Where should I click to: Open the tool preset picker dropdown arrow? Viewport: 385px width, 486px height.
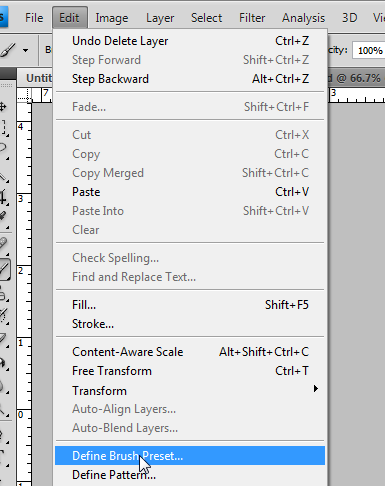coord(26,51)
